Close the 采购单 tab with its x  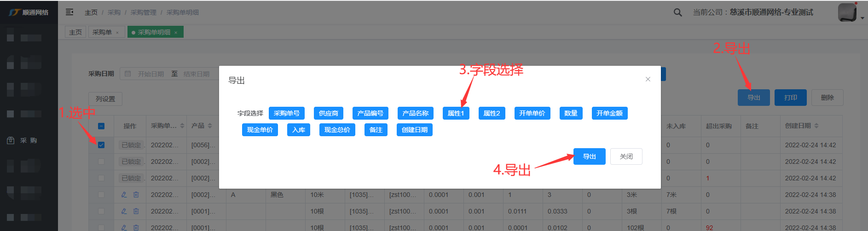point(117,33)
